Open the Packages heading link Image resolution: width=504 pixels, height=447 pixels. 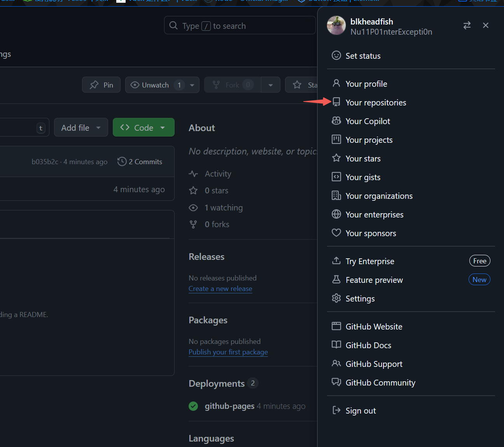pyautogui.click(x=208, y=320)
